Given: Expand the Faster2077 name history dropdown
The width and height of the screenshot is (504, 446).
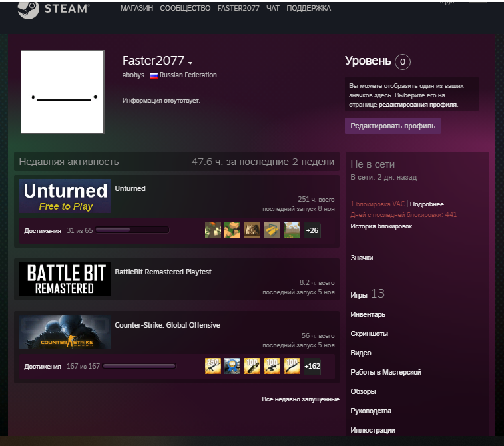Looking at the screenshot, I should coord(190,63).
